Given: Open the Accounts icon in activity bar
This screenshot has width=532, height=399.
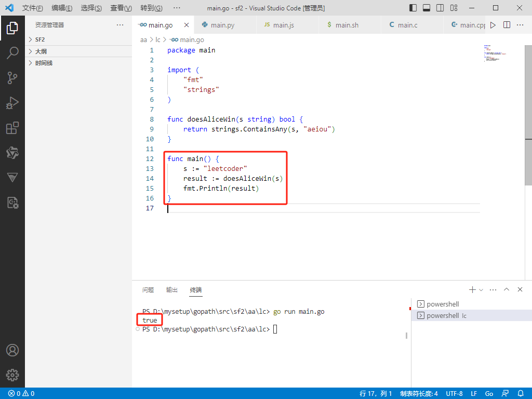Looking at the screenshot, I should pyautogui.click(x=12, y=350).
